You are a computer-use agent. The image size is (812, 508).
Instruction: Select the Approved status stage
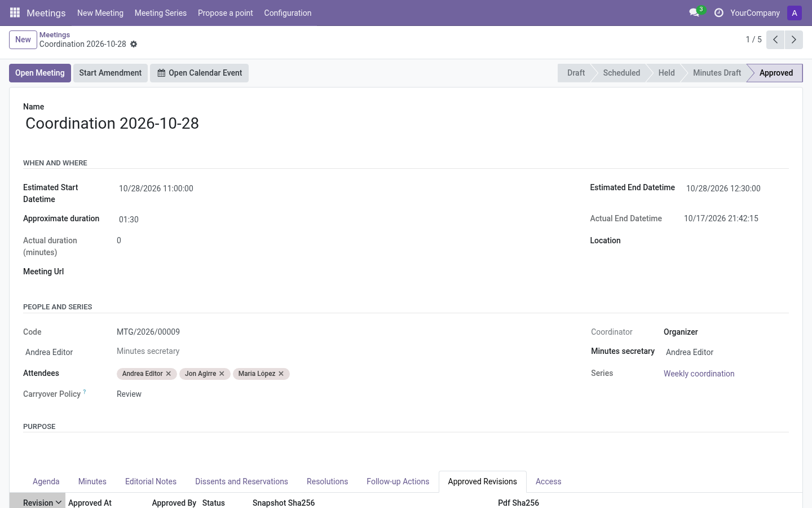(x=776, y=73)
